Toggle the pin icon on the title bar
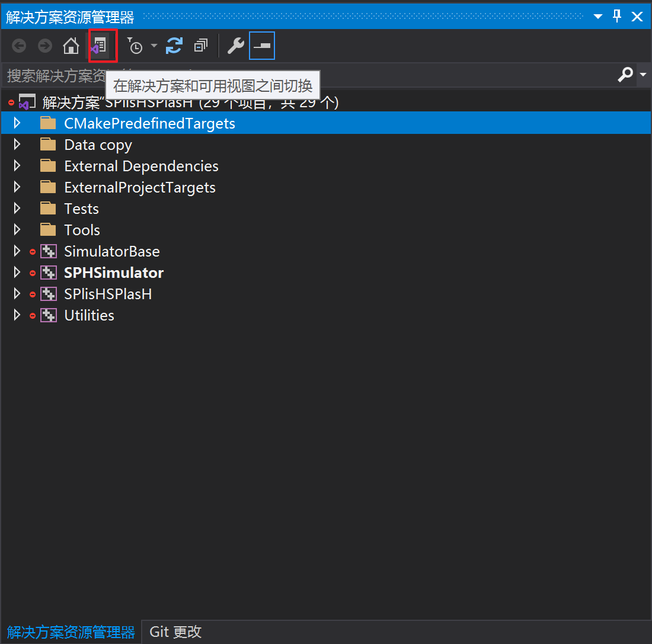 click(x=616, y=17)
